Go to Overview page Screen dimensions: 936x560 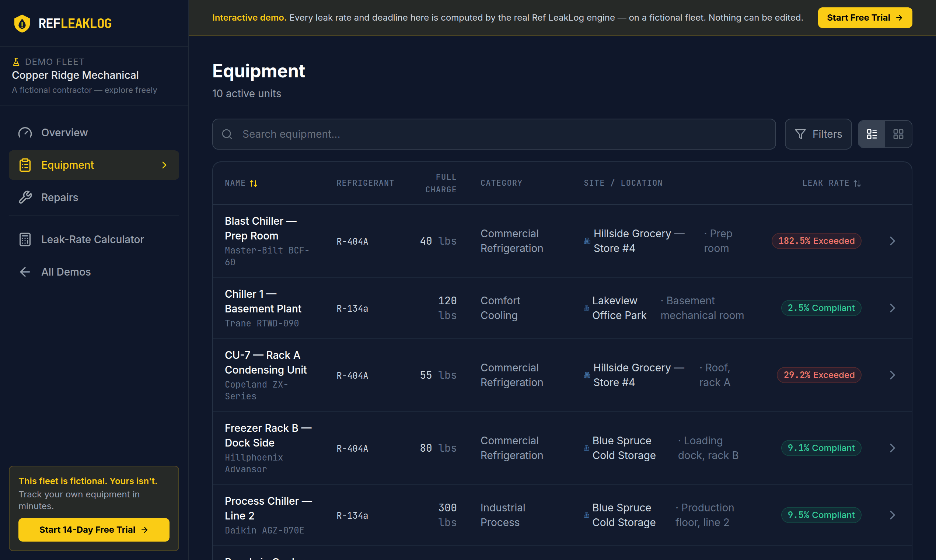[x=94, y=133]
